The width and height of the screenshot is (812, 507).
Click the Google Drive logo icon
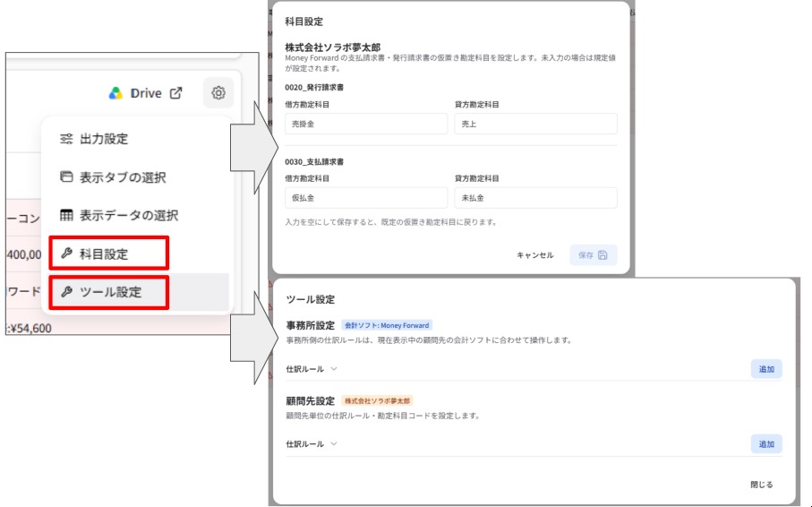[x=115, y=93]
